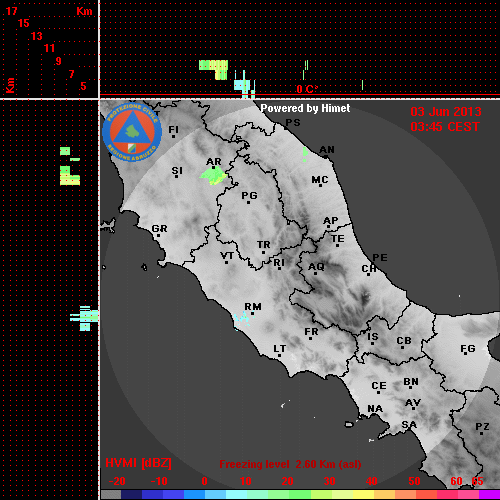
Task: Click the CE city label
Action: (379, 386)
